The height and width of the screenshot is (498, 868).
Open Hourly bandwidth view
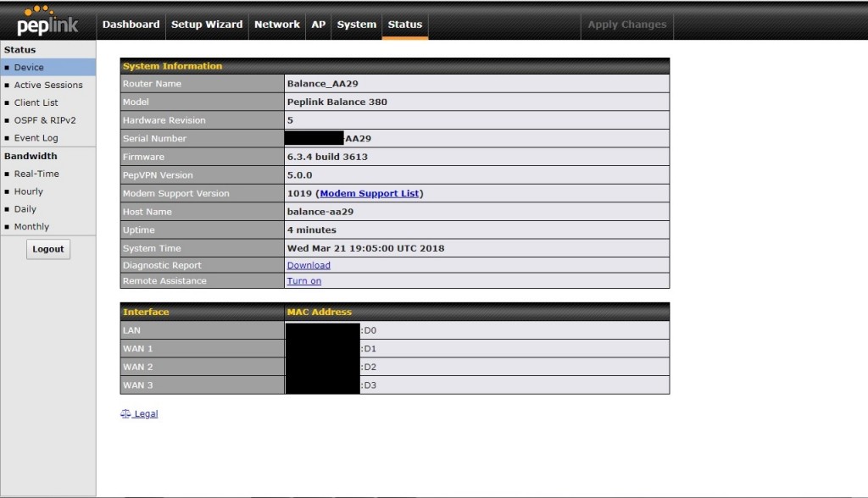coord(28,191)
